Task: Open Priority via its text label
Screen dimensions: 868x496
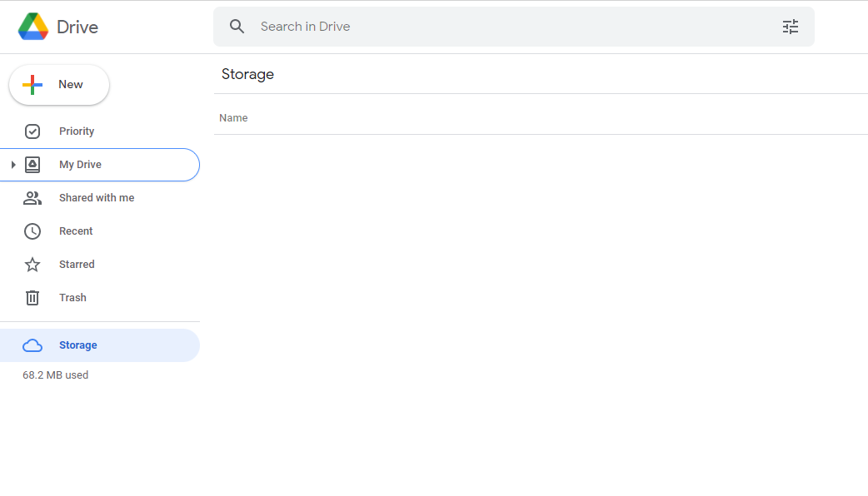Action: (77, 131)
